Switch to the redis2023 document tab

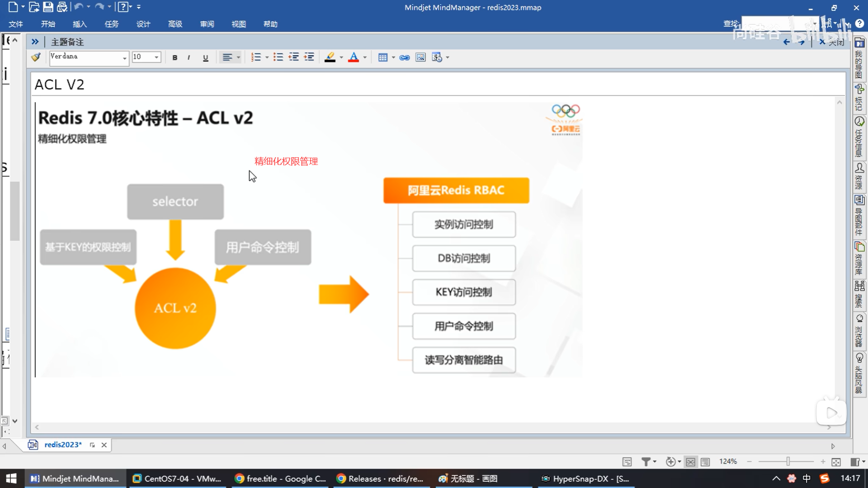point(63,445)
